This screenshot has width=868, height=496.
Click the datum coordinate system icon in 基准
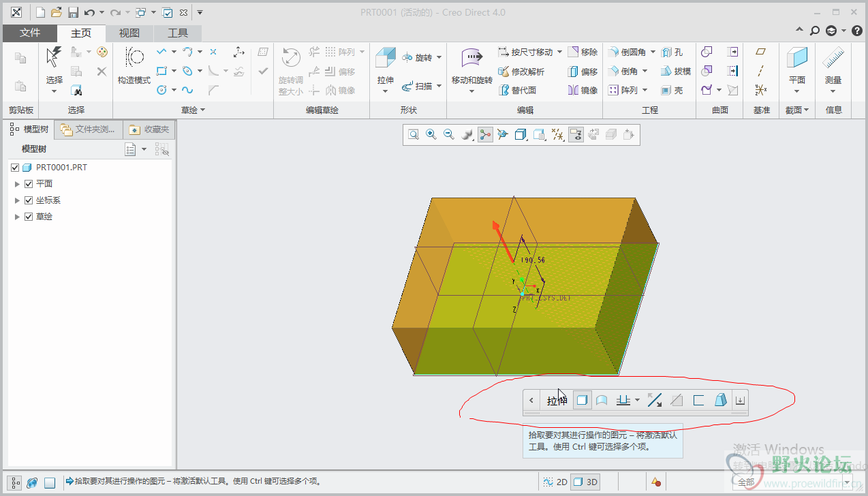click(761, 90)
